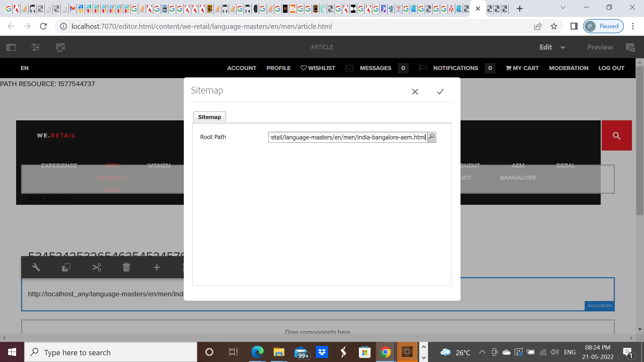Click the configure wrench icon

tap(36, 267)
